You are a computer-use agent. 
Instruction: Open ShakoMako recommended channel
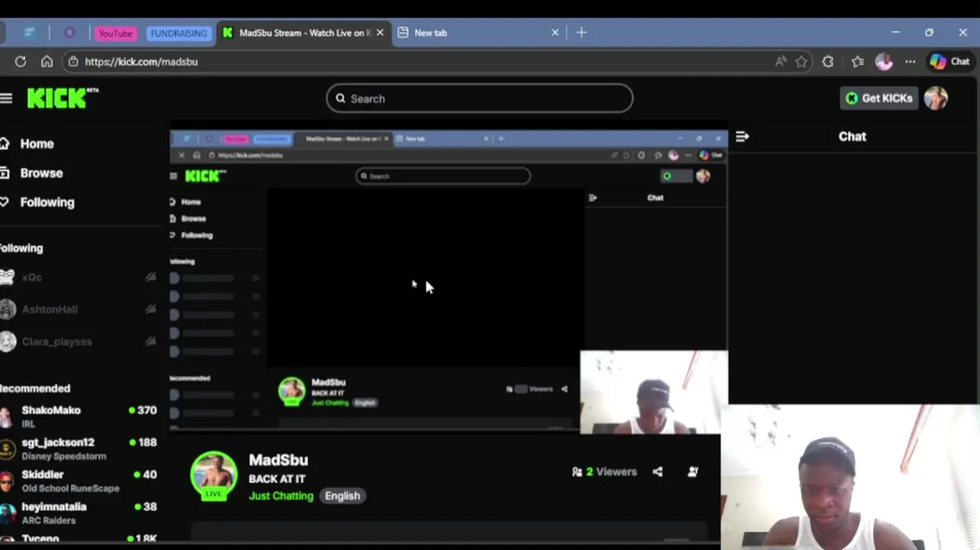pyautogui.click(x=79, y=416)
